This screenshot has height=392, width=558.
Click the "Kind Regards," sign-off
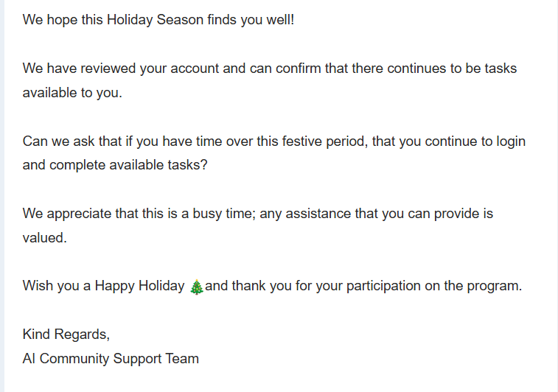(x=66, y=335)
